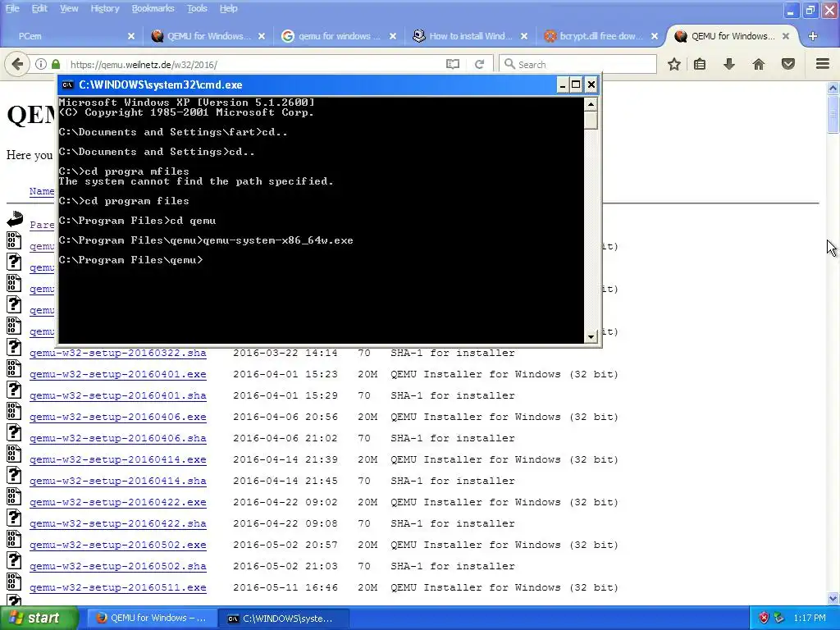Open the File menu
Screen dimensions: 840x630
(x=12, y=8)
